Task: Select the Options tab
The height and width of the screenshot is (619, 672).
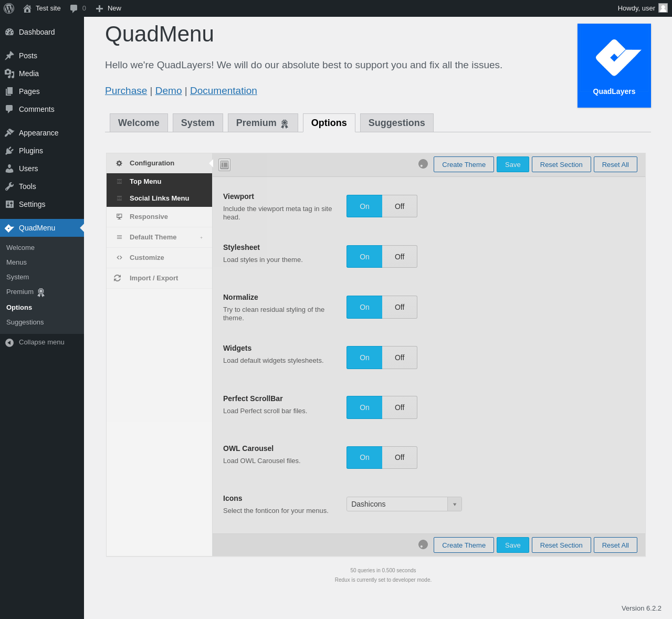Action: pyautogui.click(x=329, y=123)
